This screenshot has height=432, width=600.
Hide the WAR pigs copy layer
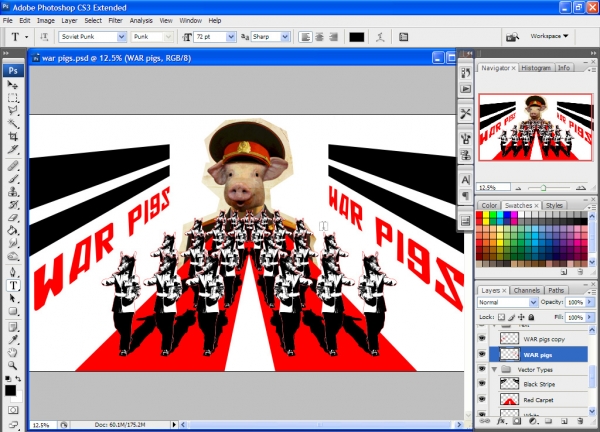click(x=482, y=338)
